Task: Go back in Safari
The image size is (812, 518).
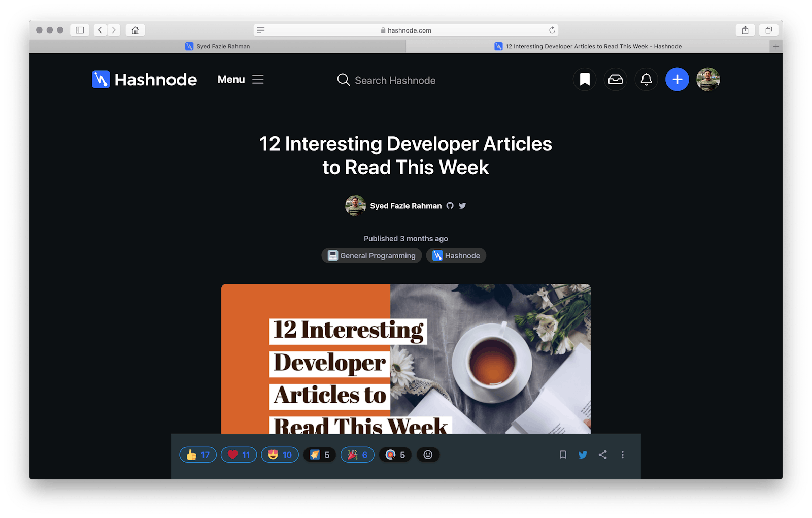Action: pyautogui.click(x=100, y=30)
